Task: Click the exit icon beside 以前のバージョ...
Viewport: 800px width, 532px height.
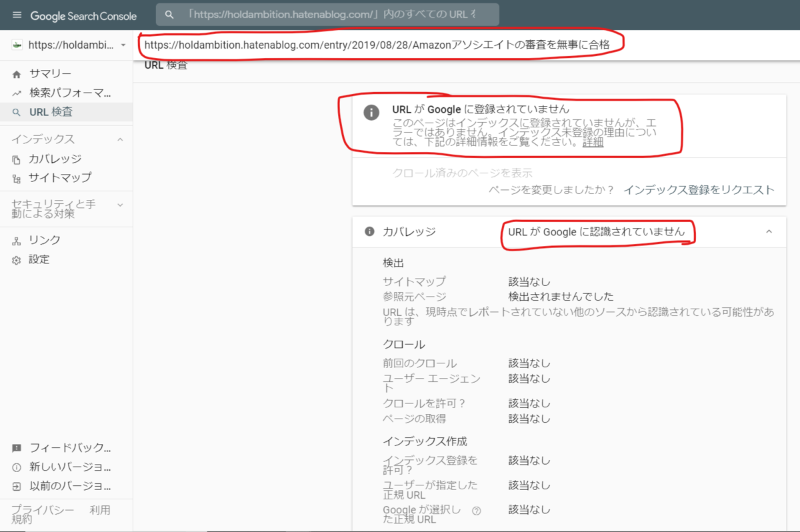Action: [17, 486]
